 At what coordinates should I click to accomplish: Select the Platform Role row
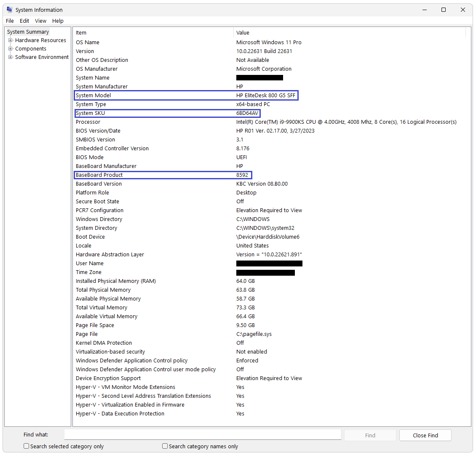pyautogui.click(x=269, y=193)
